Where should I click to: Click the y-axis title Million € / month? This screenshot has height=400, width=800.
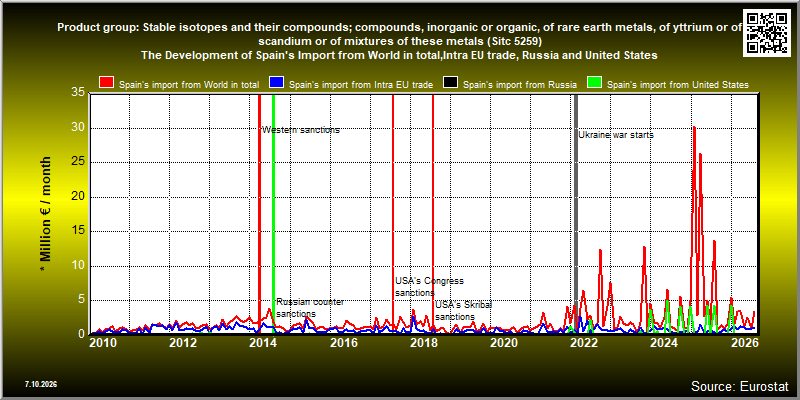[45, 215]
